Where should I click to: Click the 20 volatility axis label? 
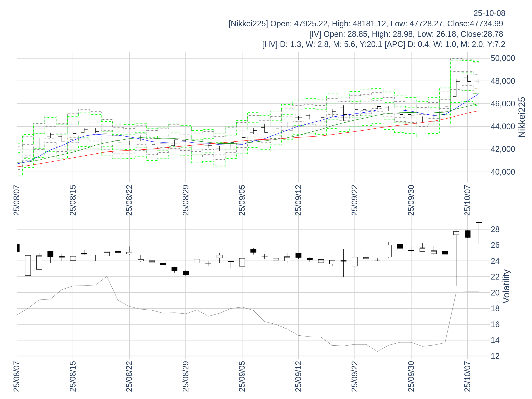click(x=495, y=293)
